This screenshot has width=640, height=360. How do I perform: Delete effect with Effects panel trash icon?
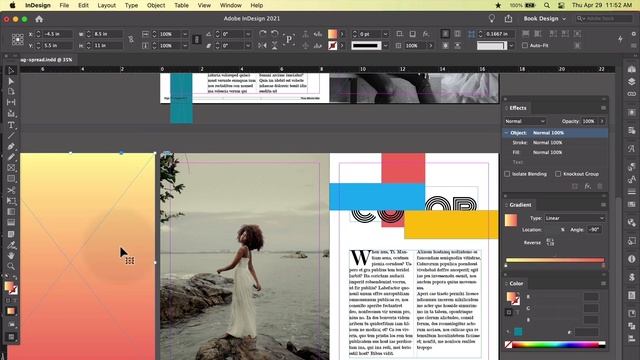(600, 186)
